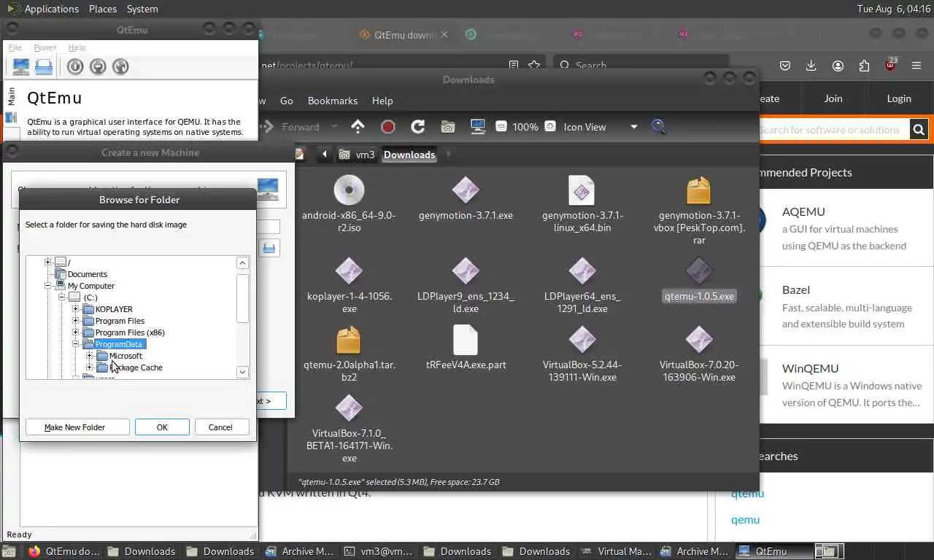
Task: Expand the root '/' tree node
Action: click(x=48, y=262)
